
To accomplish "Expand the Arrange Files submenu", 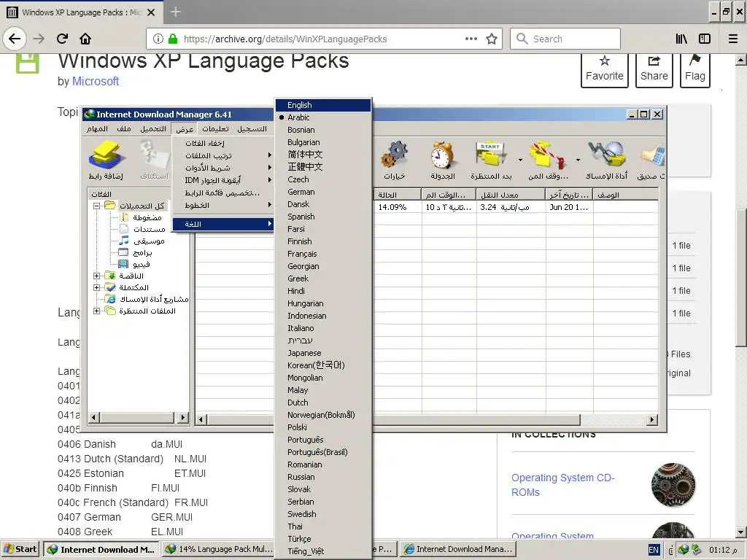I will pos(223,156).
